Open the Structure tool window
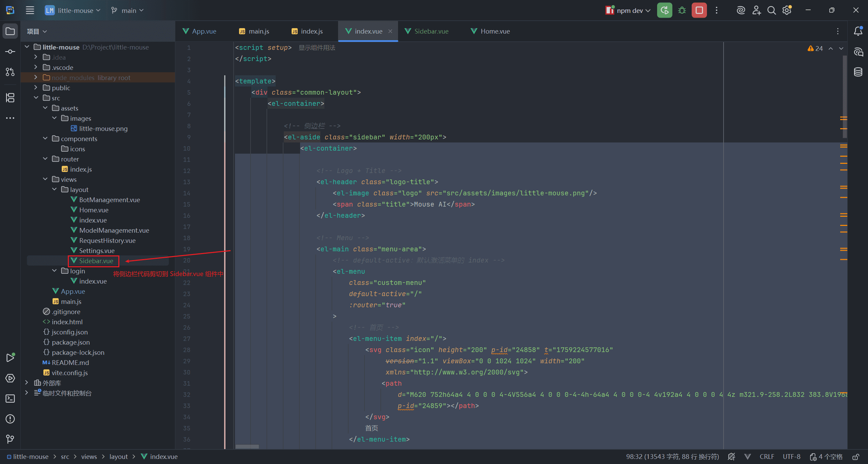Screen dimensions: 868x464 pos(10,98)
